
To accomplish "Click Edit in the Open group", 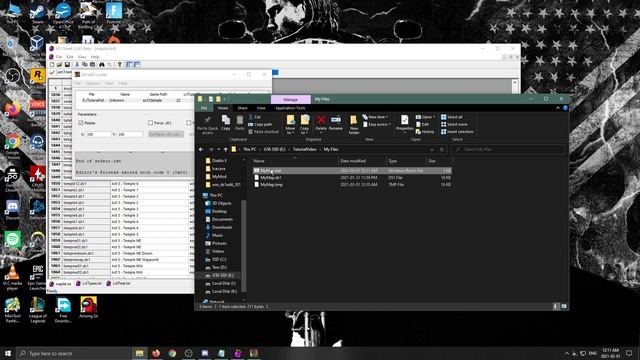I will click(422, 124).
